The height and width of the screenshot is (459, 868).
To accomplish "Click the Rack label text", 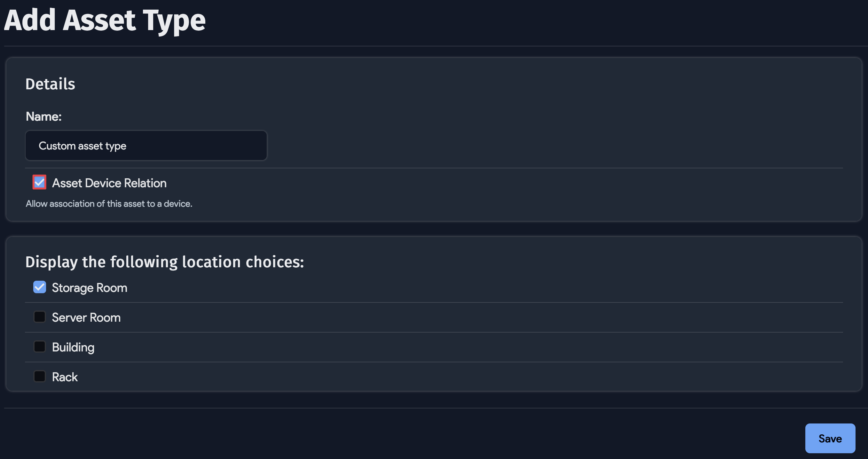I will (64, 377).
